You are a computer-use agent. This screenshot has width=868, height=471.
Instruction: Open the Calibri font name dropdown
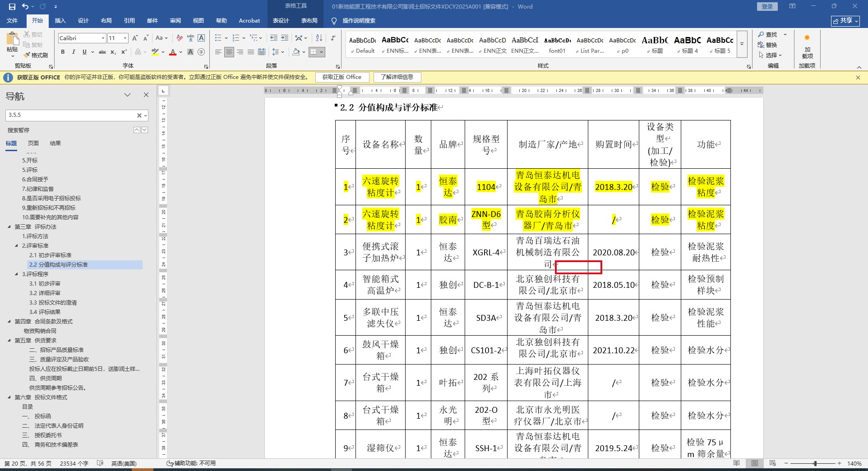coord(103,38)
